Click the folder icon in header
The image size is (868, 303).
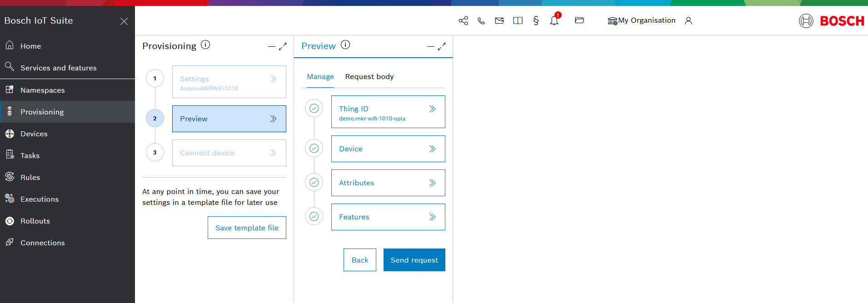pyautogui.click(x=579, y=20)
